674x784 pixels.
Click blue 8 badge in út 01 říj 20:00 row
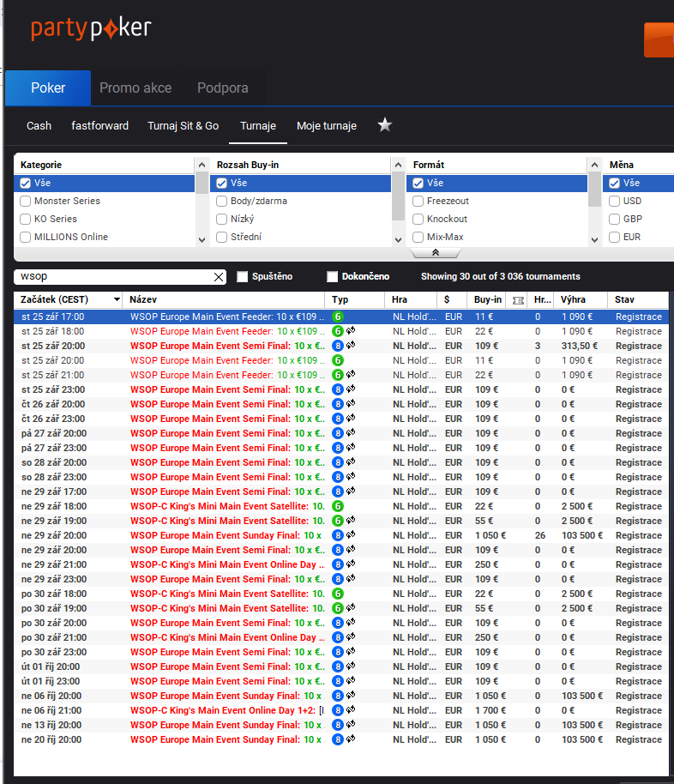pos(338,666)
